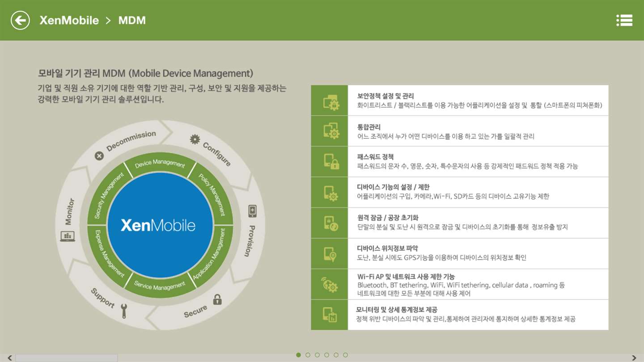Click the Secure label on outer ring
This screenshot has height=362, width=644.
coord(195,311)
